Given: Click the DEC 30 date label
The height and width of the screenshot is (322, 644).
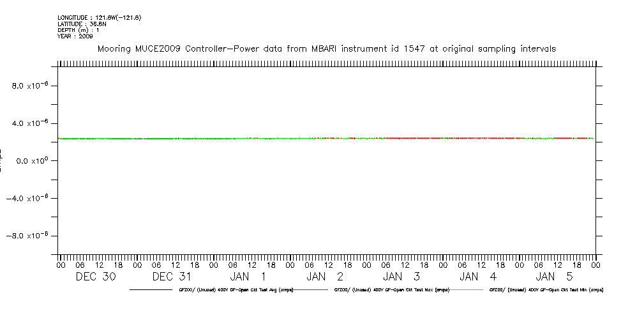Looking at the screenshot, I should click(96, 277).
